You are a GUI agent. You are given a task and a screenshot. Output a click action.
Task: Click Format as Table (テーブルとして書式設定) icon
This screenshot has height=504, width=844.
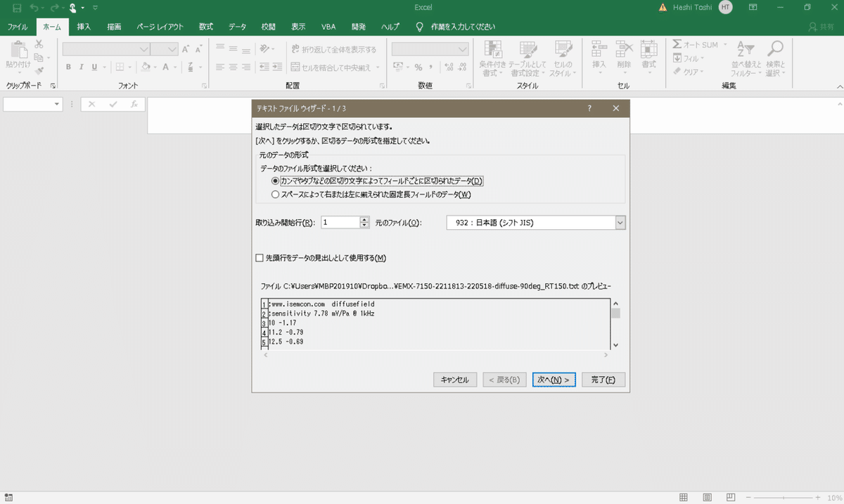coord(527,49)
